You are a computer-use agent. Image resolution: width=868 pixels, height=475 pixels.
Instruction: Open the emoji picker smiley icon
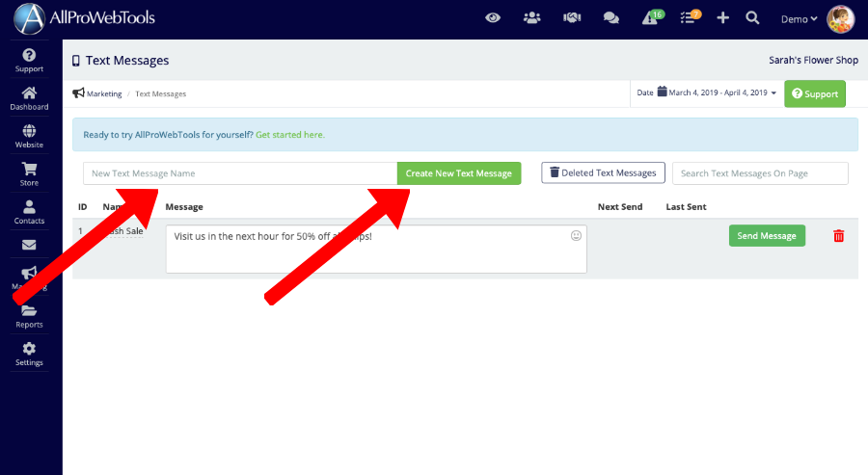(577, 235)
